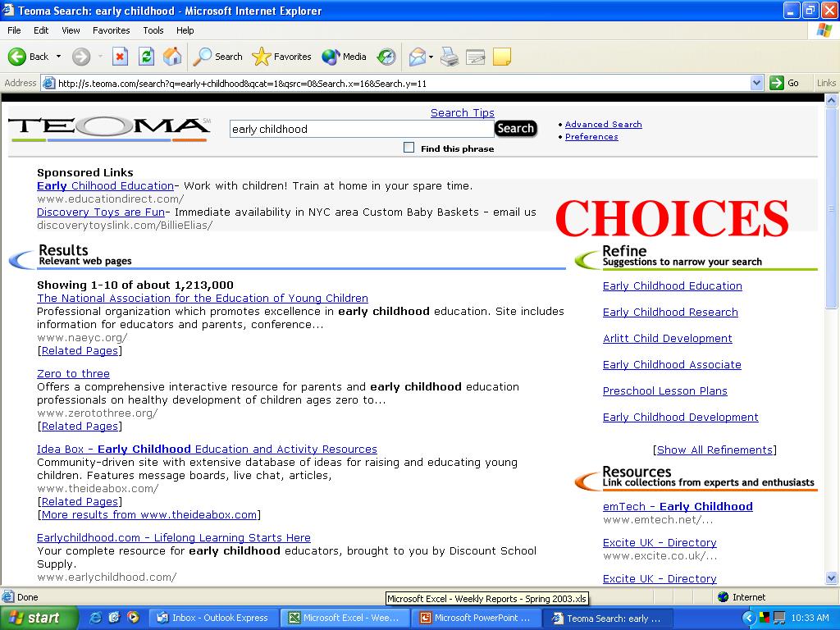Open the File menu
The image size is (840, 630).
(14, 30)
